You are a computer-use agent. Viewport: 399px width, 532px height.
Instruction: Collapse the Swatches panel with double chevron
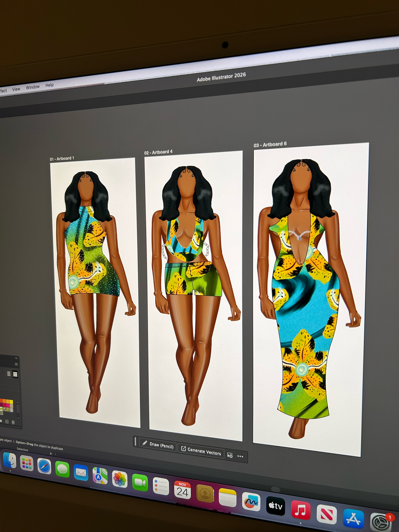pos(16,358)
